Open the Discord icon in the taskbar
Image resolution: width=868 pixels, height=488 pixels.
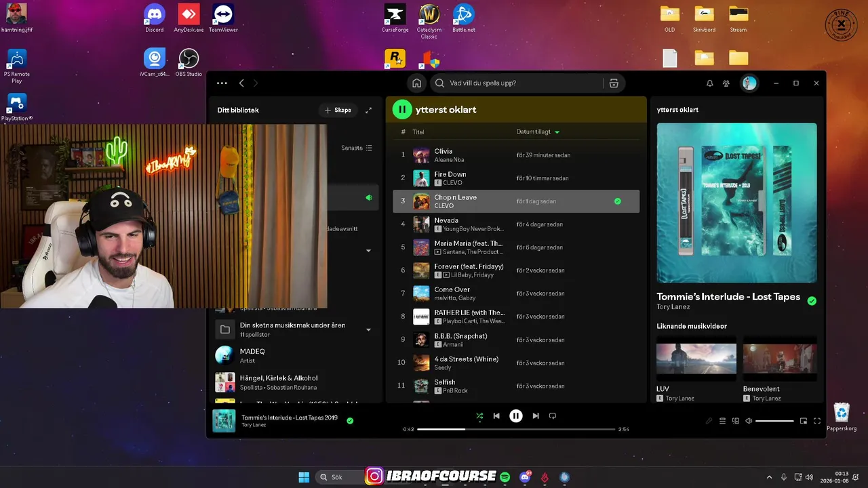coord(525,477)
